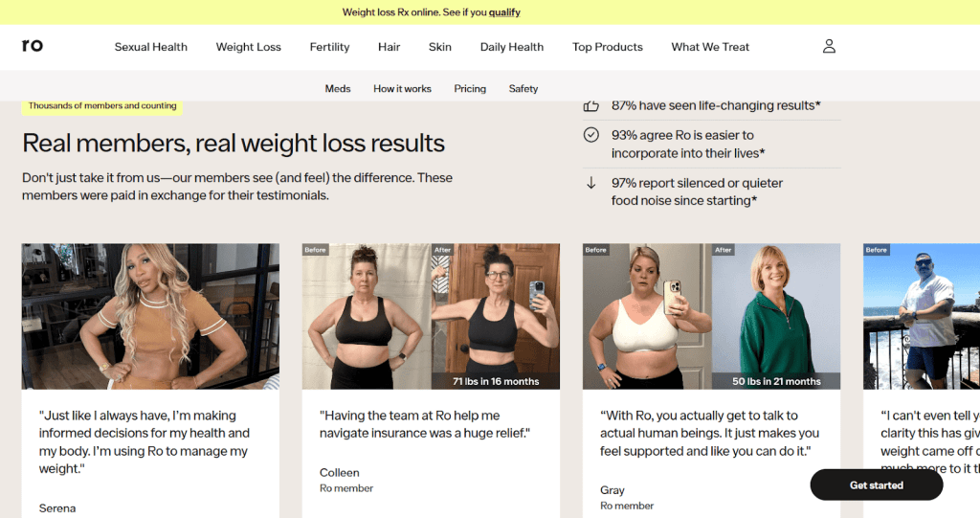Jump to the Safety section
This screenshot has width=980, height=518.
coord(523,89)
